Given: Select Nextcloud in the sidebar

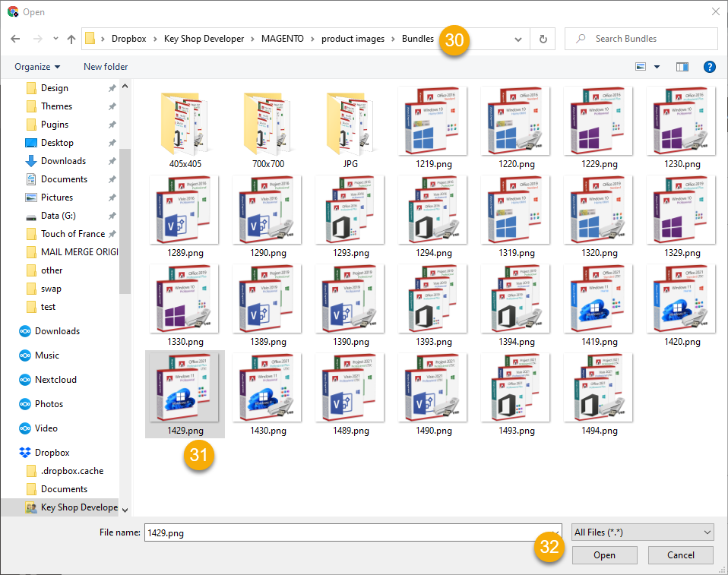Looking at the screenshot, I should coord(55,380).
